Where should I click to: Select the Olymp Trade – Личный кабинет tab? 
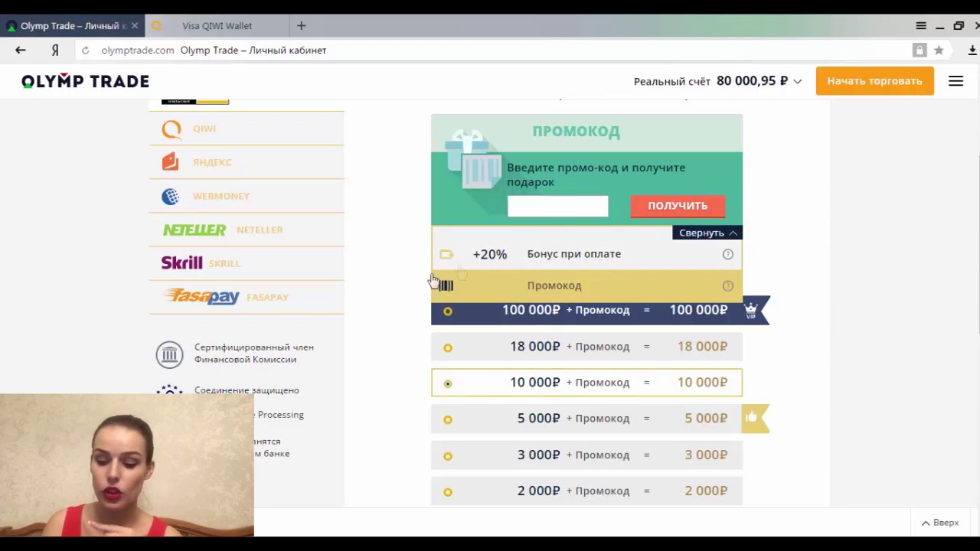click(x=72, y=26)
